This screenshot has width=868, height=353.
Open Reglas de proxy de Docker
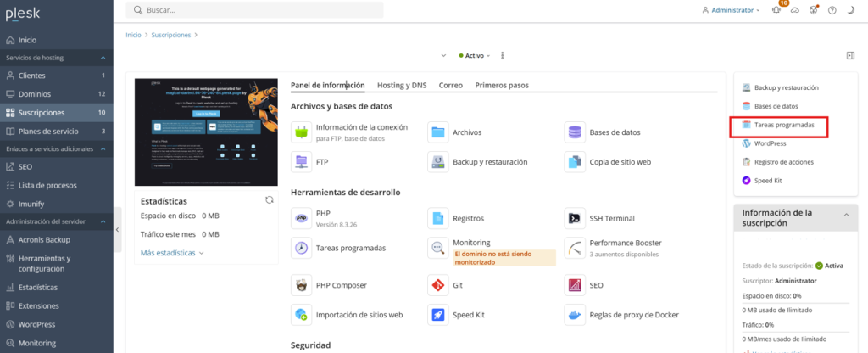pos(575,314)
